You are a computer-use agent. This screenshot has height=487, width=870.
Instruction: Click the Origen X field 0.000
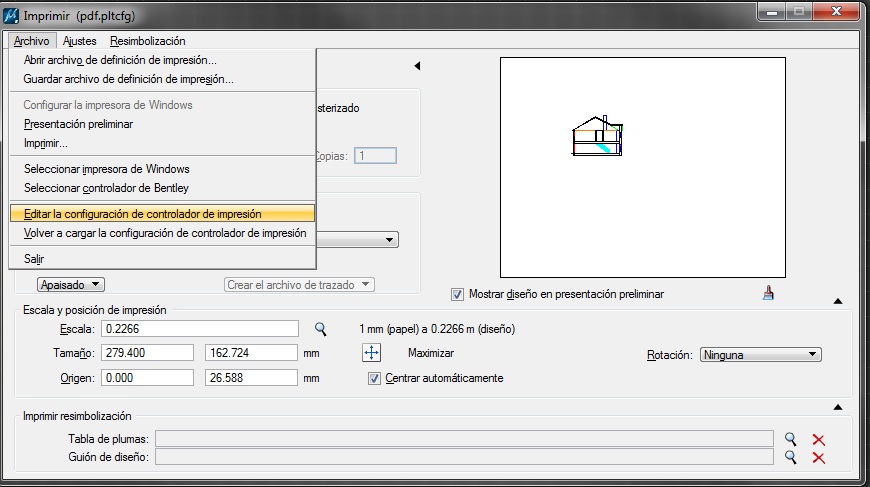click(147, 378)
